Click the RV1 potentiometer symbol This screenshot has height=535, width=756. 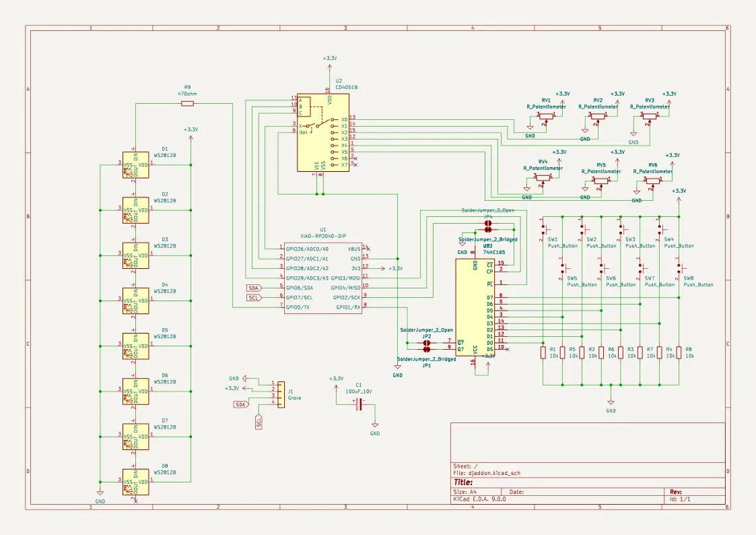pyautogui.click(x=546, y=116)
